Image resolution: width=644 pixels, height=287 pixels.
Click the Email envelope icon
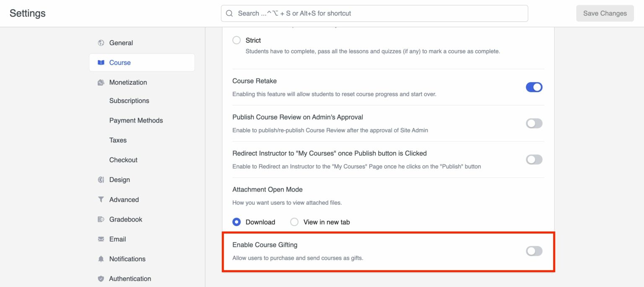(x=101, y=239)
